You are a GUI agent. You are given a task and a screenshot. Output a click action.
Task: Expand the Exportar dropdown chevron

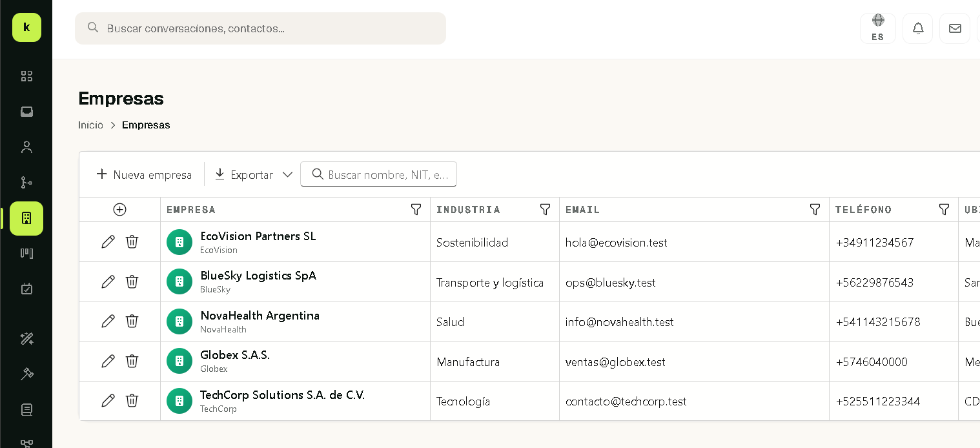(x=287, y=174)
